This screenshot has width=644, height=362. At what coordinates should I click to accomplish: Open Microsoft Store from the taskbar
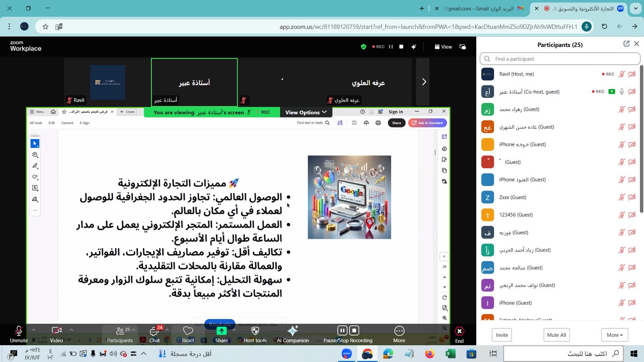(471, 354)
